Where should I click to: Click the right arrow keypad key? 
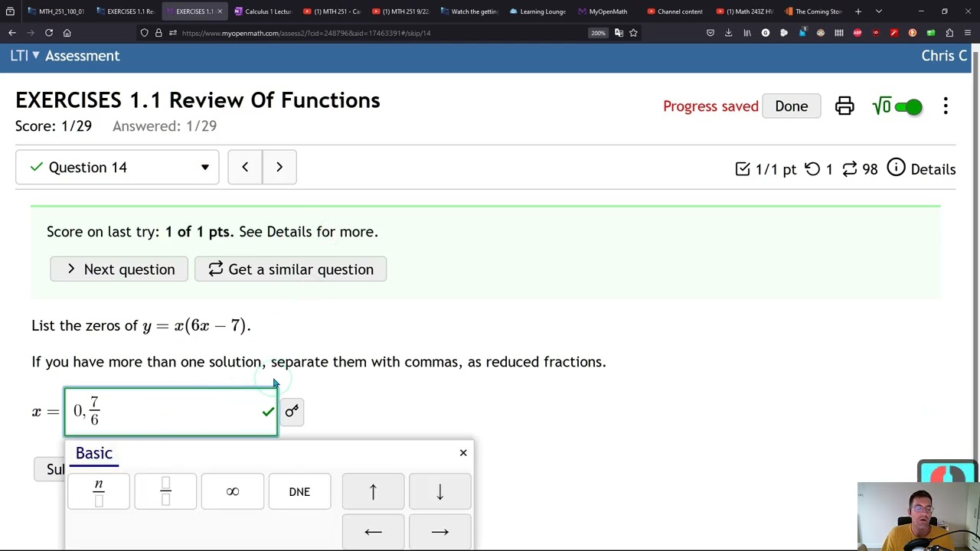440,532
